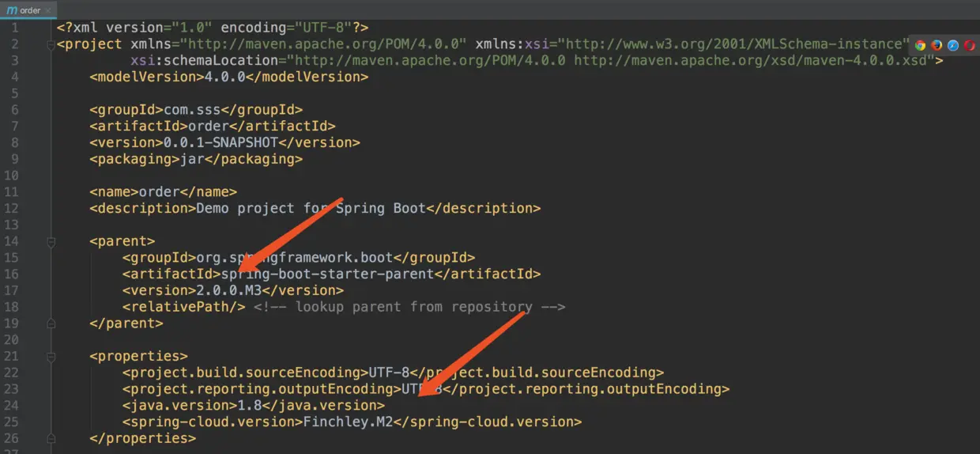Click the closing properties tag

click(143, 438)
